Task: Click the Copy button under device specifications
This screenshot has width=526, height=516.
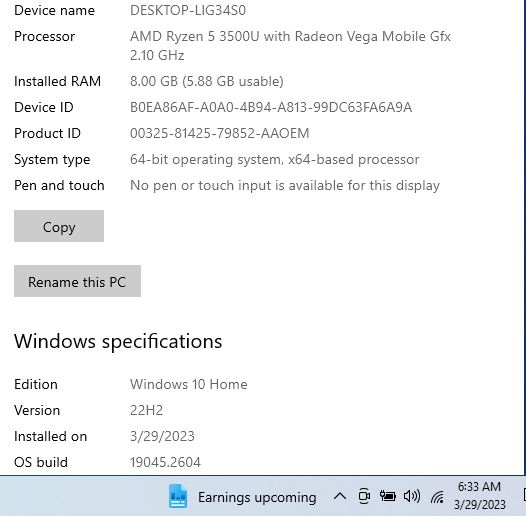Action: [x=59, y=226]
